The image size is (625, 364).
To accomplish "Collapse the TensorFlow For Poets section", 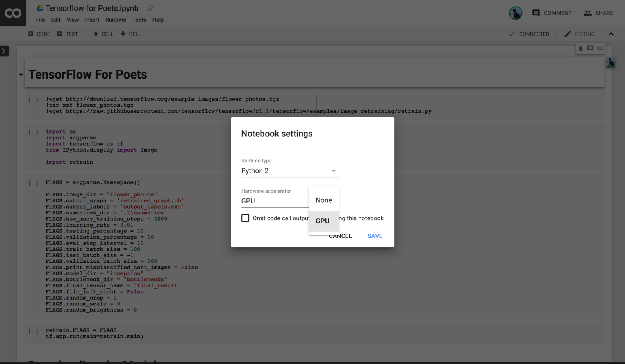I will pos(21,75).
